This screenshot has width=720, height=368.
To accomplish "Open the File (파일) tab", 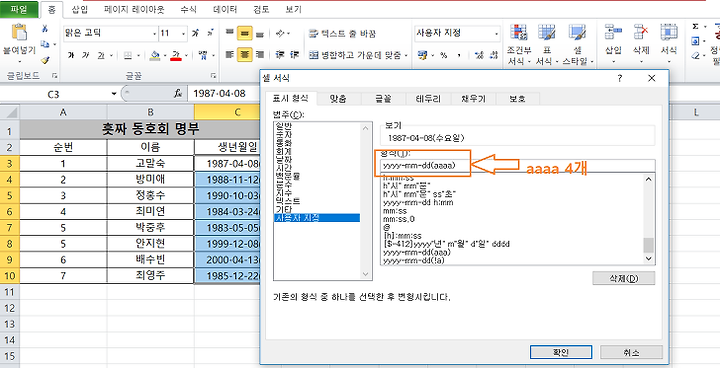I will [x=19, y=10].
